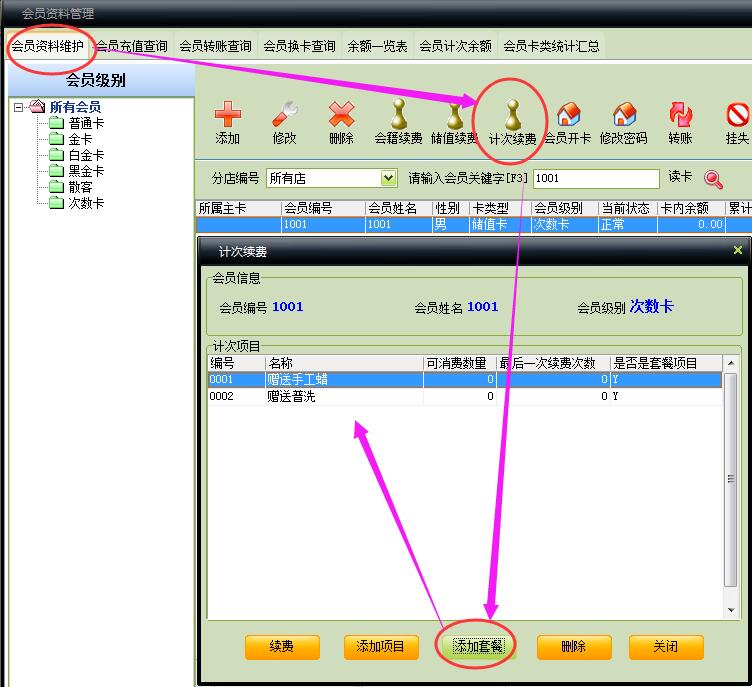Click the 所属主卡 column header

(239, 208)
